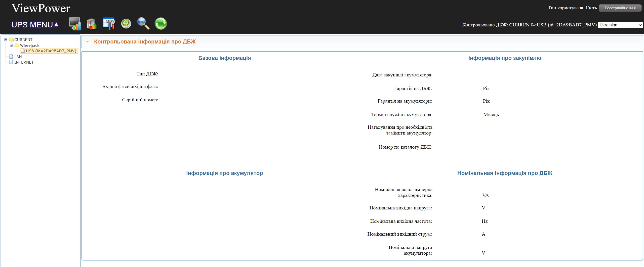The width and height of the screenshot is (644, 267).
Task: Click the magnifying glass search icon
Action: tap(143, 24)
